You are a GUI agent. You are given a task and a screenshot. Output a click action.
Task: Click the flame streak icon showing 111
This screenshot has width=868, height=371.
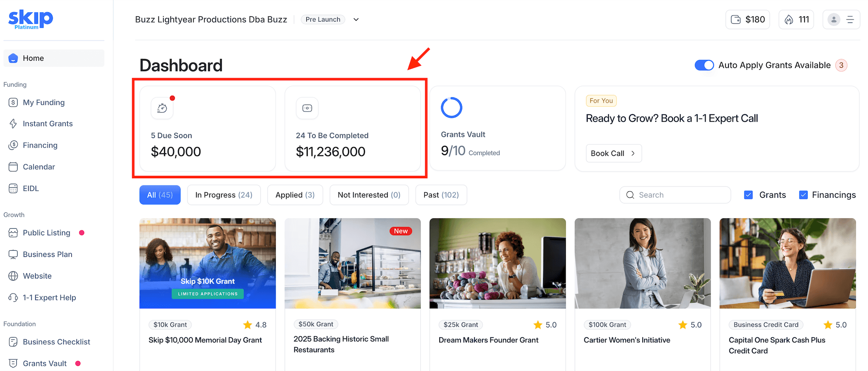[796, 19]
